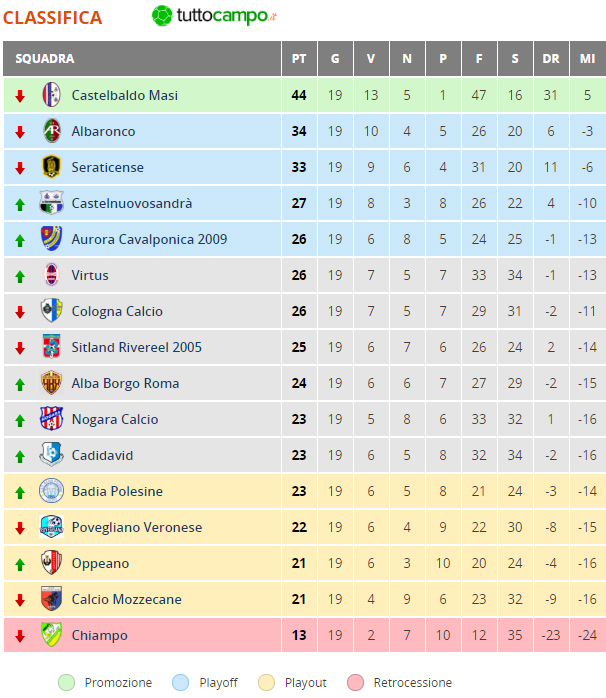The height and width of the screenshot is (698, 606).
Task: Click the Aurora Cavalponica 2009 crest
Action: (51, 239)
